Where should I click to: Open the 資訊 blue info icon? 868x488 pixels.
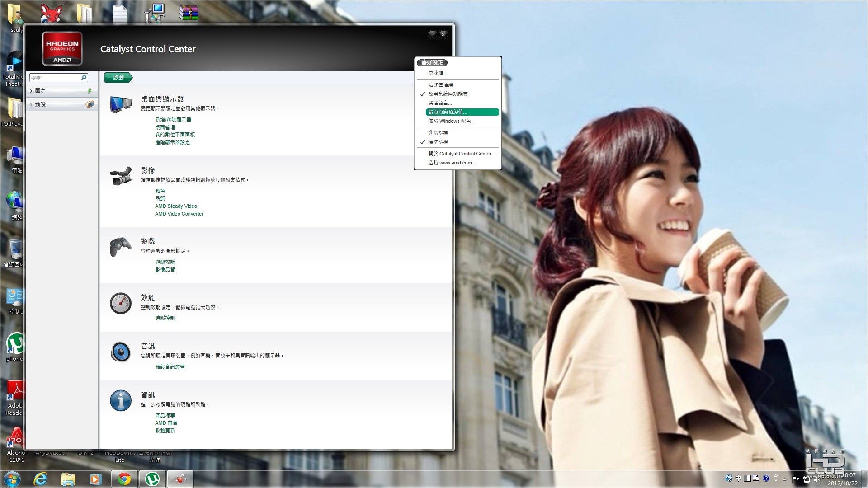120,400
